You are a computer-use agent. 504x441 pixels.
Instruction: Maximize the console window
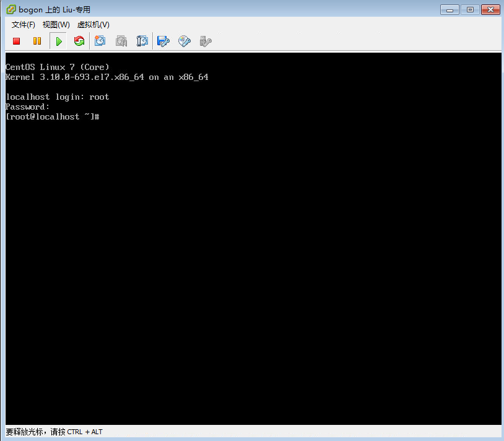[x=470, y=10]
